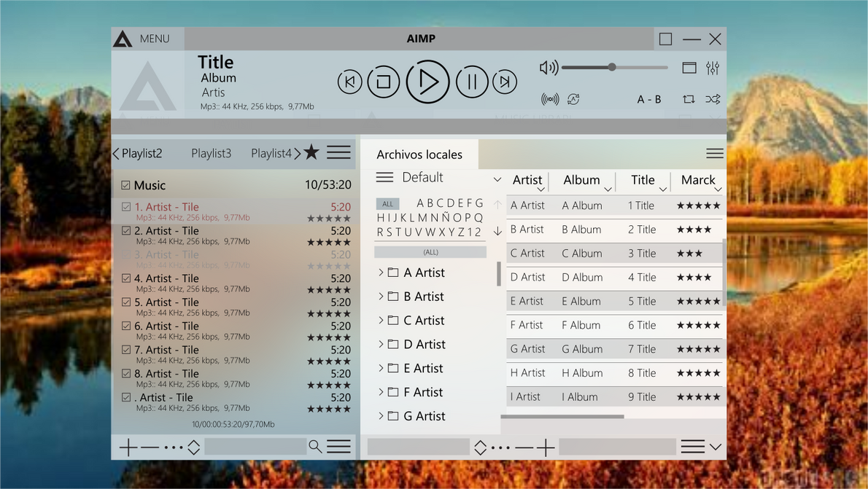This screenshot has height=489, width=868.
Task: Uncheck track 2. Artist - Tile
Action: 126,231
